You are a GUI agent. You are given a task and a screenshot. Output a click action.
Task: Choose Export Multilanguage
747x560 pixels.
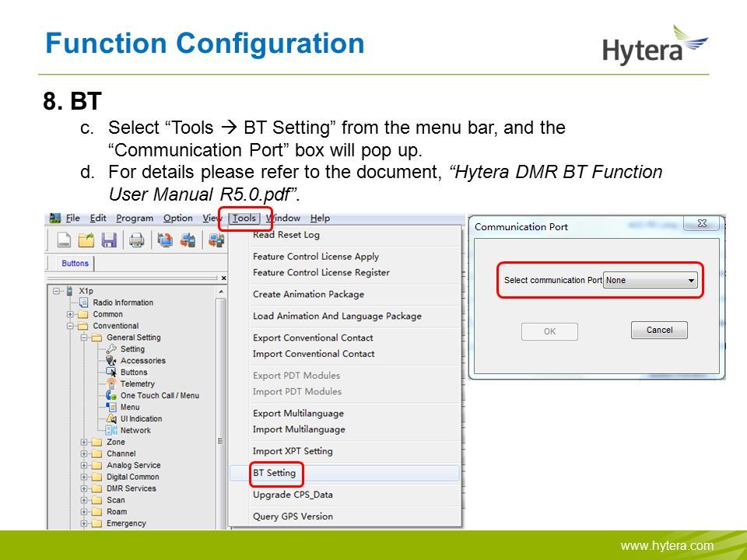click(345, 413)
